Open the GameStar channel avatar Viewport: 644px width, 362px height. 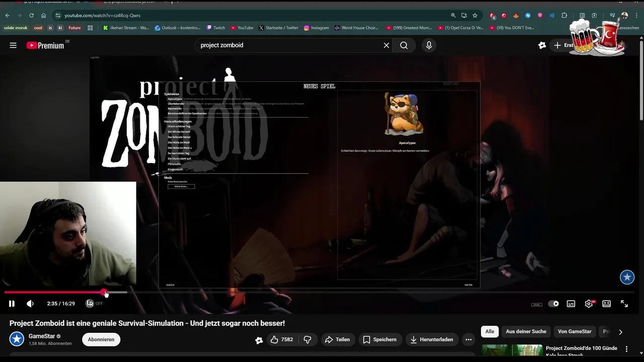tap(17, 339)
